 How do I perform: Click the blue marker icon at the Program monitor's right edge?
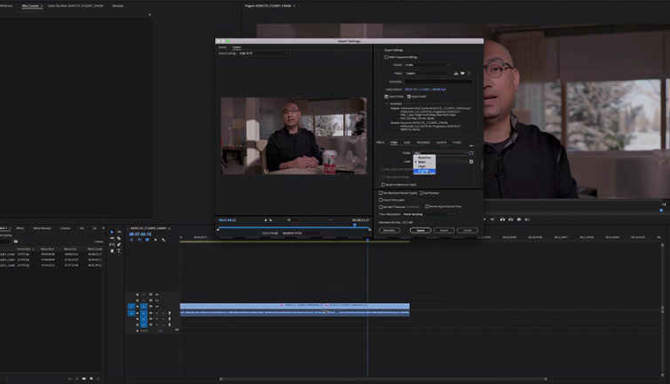click(661, 210)
